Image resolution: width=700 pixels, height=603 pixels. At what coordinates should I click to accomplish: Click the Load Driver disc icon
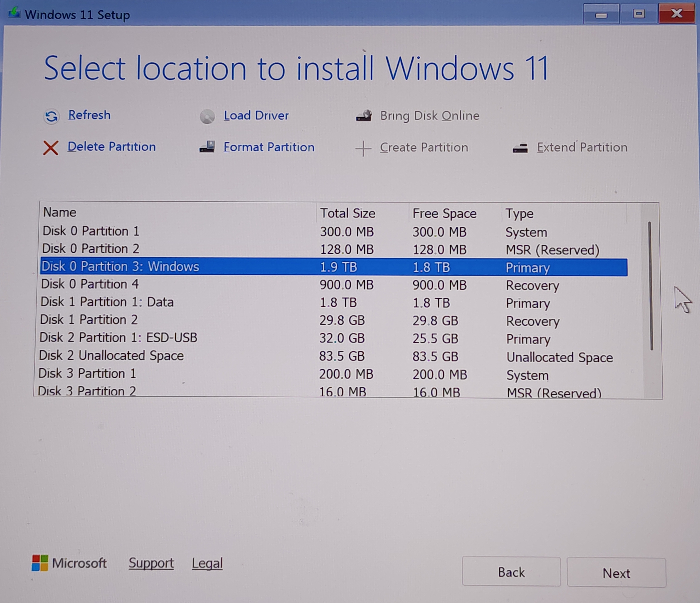click(207, 117)
